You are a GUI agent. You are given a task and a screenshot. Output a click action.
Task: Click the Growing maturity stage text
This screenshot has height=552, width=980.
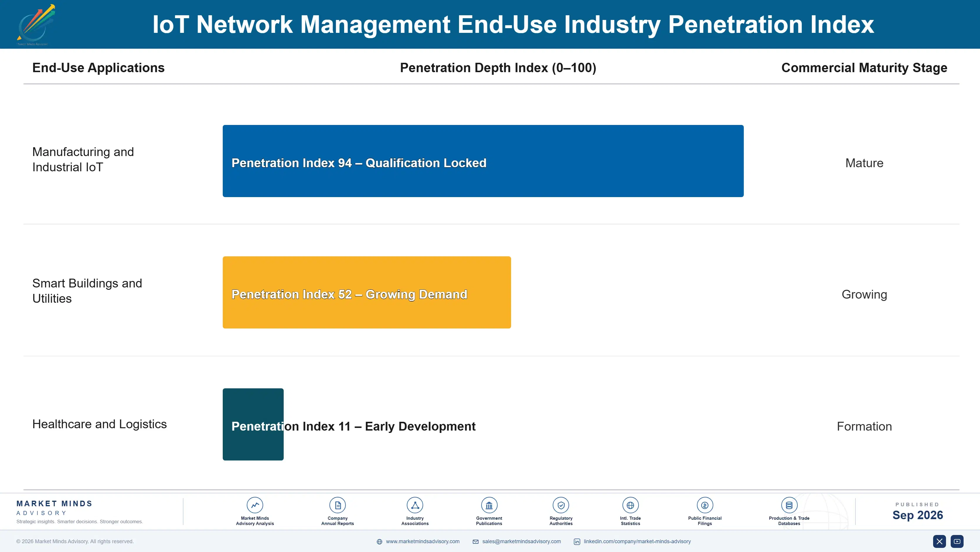[x=864, y=295]
